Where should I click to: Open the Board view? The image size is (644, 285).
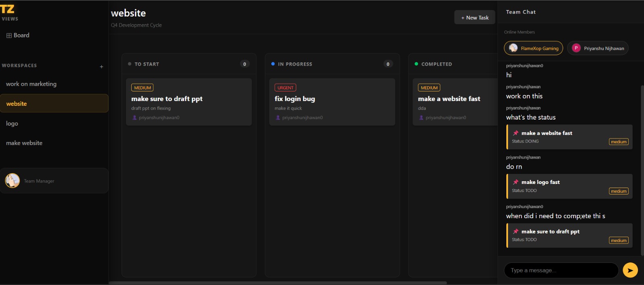(x=18, y=35)
